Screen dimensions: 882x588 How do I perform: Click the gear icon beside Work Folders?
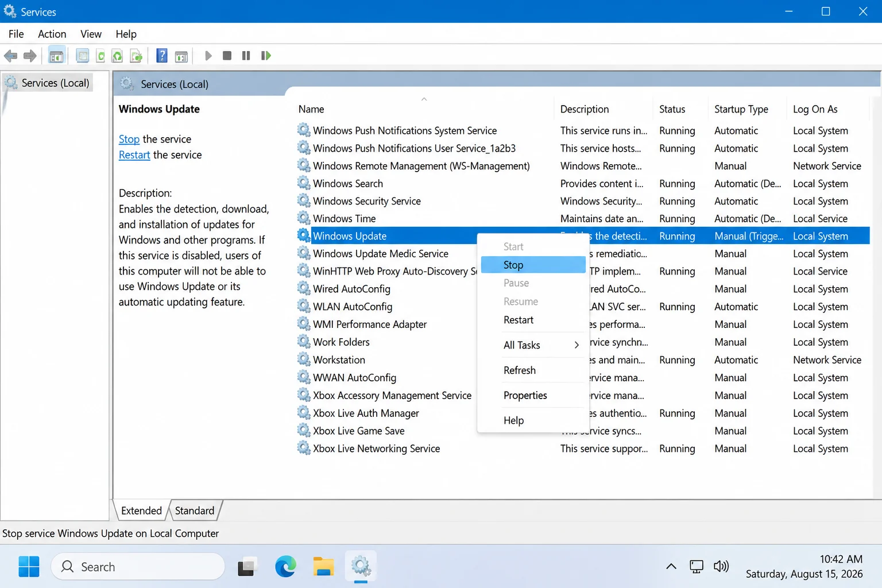coord(304,342)
